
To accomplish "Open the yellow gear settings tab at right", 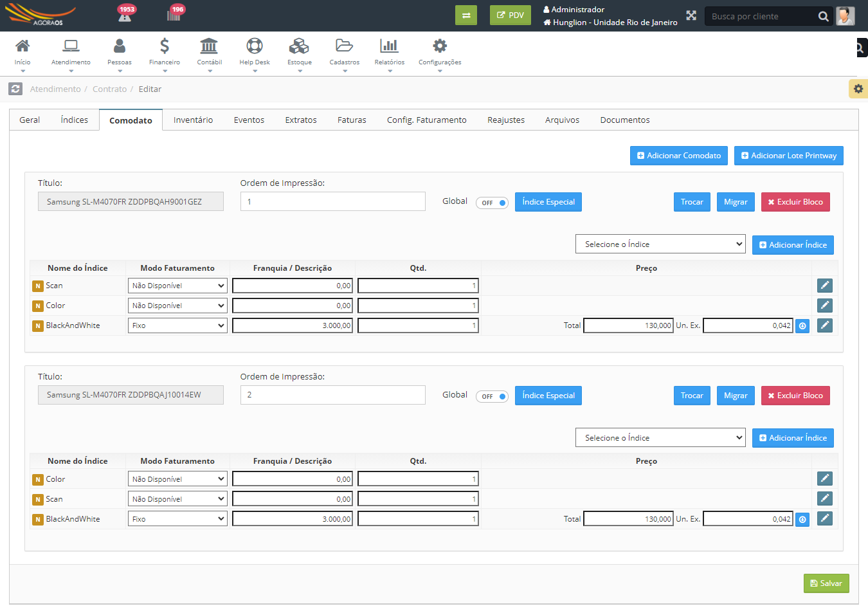I will click(858, 89).
